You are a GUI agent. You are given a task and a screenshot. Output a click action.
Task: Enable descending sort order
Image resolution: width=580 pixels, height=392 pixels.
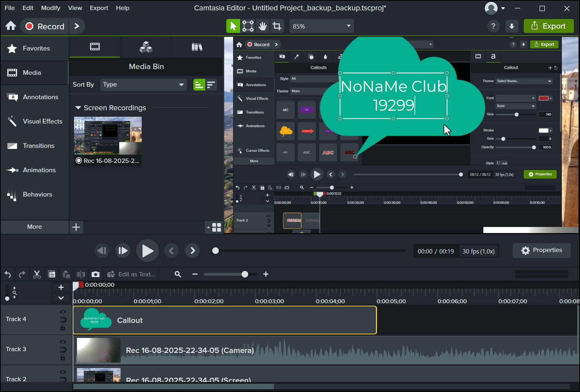point(211,84)
